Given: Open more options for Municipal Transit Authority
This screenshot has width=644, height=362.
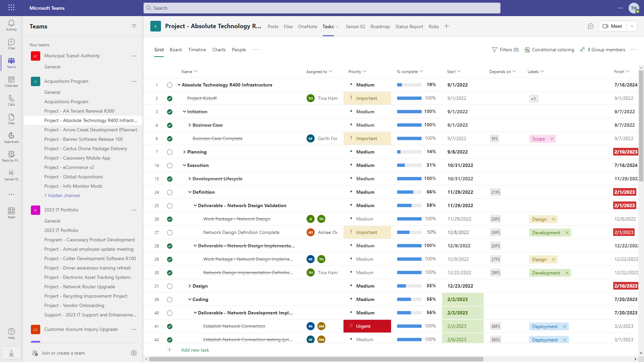Looking at the screenshot, I should (134, 56).
